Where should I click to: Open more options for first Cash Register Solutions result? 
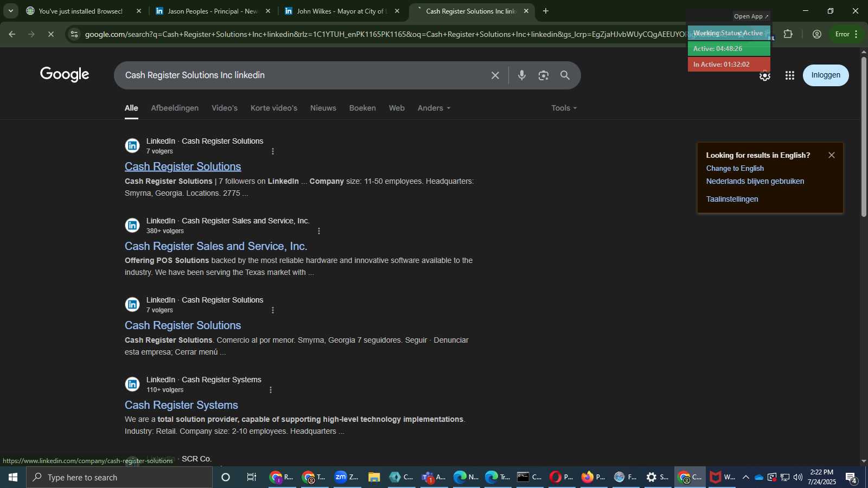point(273,151)
